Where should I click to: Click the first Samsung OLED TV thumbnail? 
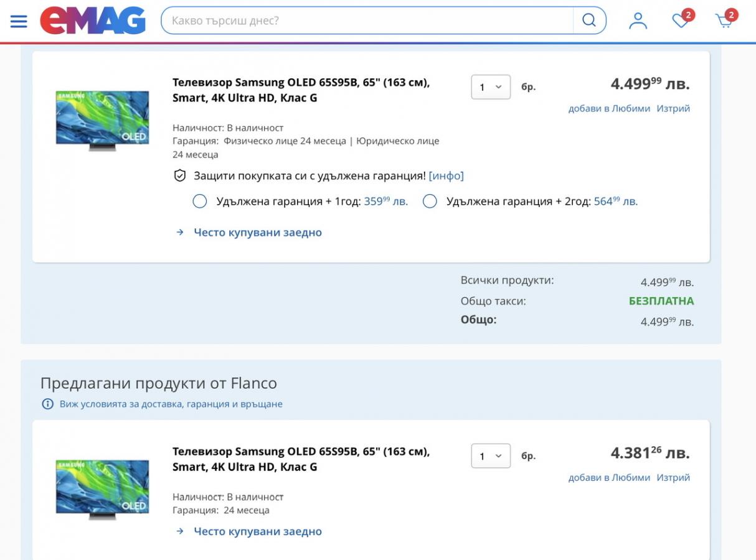point(103,120)
